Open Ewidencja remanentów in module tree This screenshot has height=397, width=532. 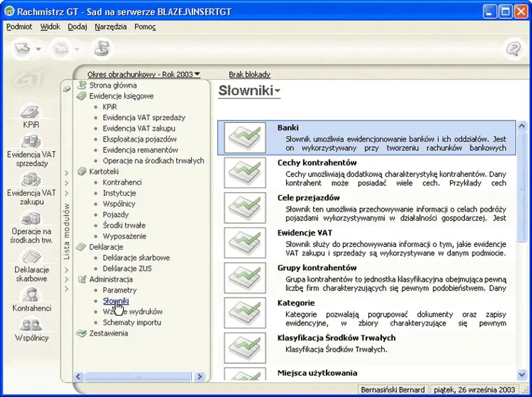coord(140,150)
